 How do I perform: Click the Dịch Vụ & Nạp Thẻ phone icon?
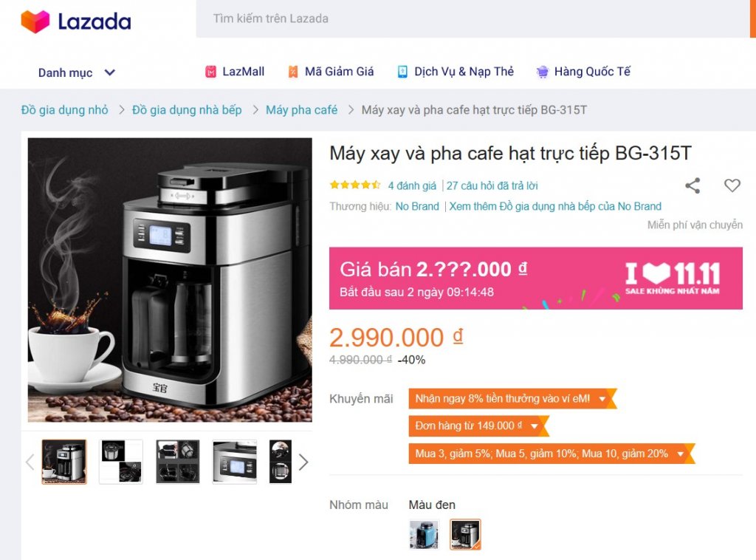402,72
